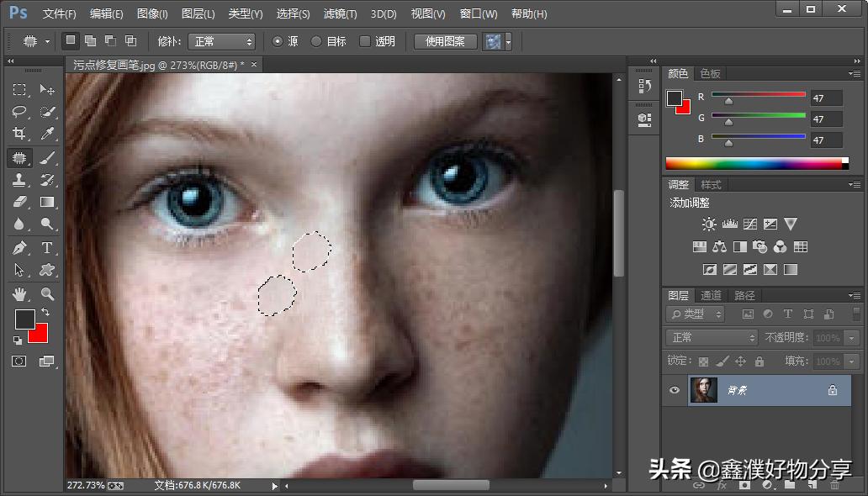The height and width of the screenshot is (496, 868).
Task: Open the layer blend mode dropdown
Action: click(712, 337)
